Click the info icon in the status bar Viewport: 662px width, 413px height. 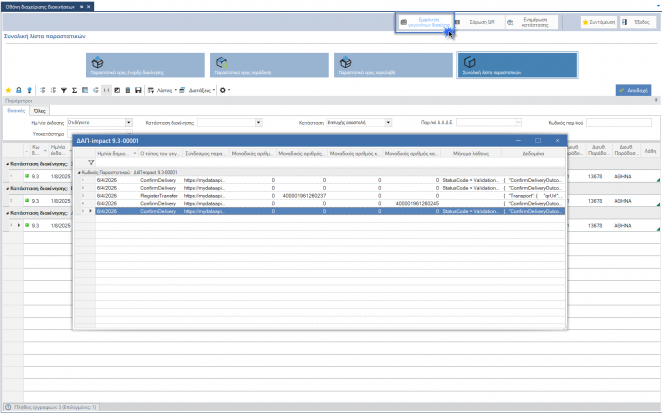coord(8,407)
